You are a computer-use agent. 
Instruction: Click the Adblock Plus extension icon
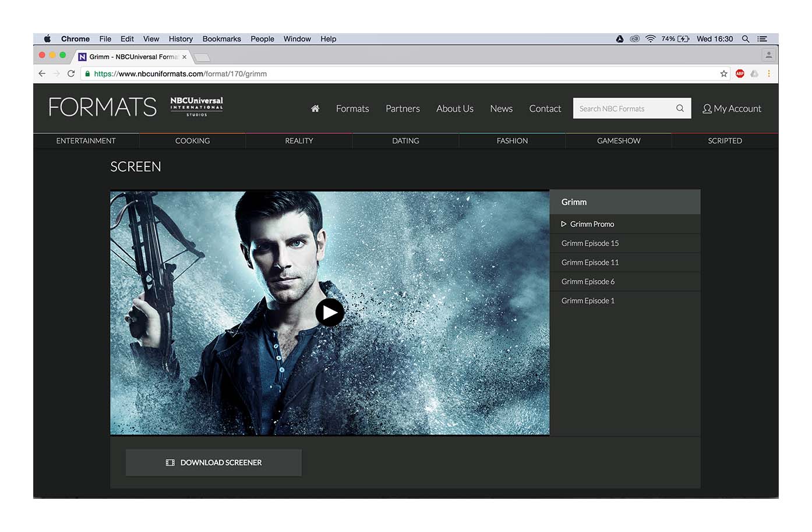tap(740, 74)
